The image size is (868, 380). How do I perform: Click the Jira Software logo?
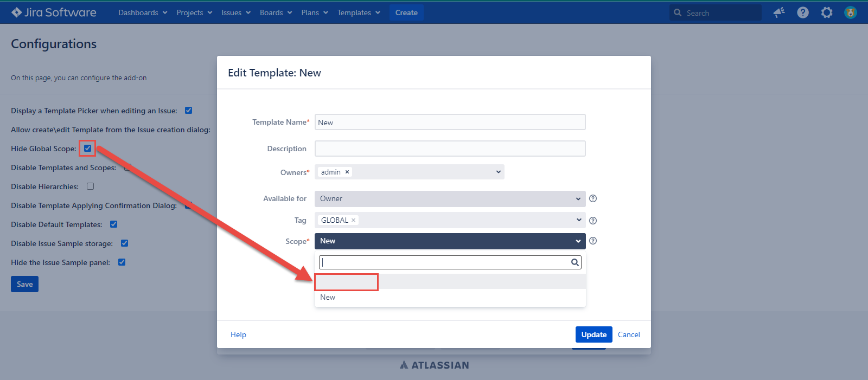[x=54, y=12]
